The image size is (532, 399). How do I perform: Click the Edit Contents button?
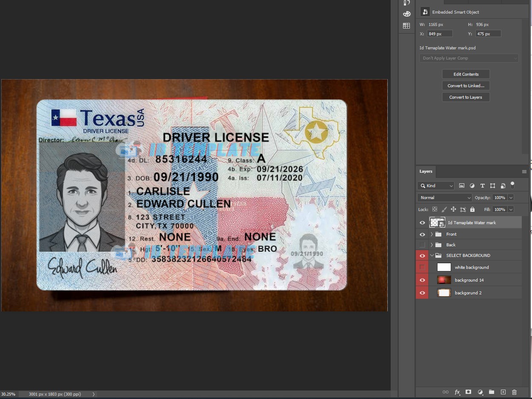[466, 74]
